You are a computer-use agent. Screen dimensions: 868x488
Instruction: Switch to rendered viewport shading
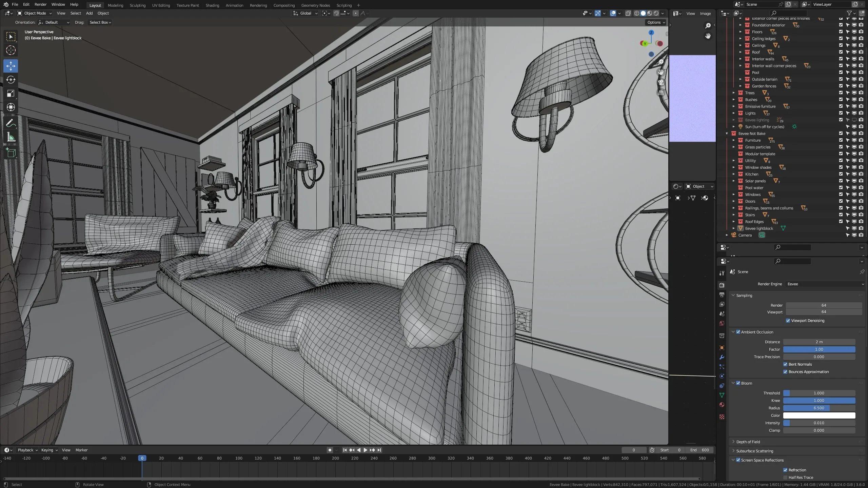(x=656, y=13)
